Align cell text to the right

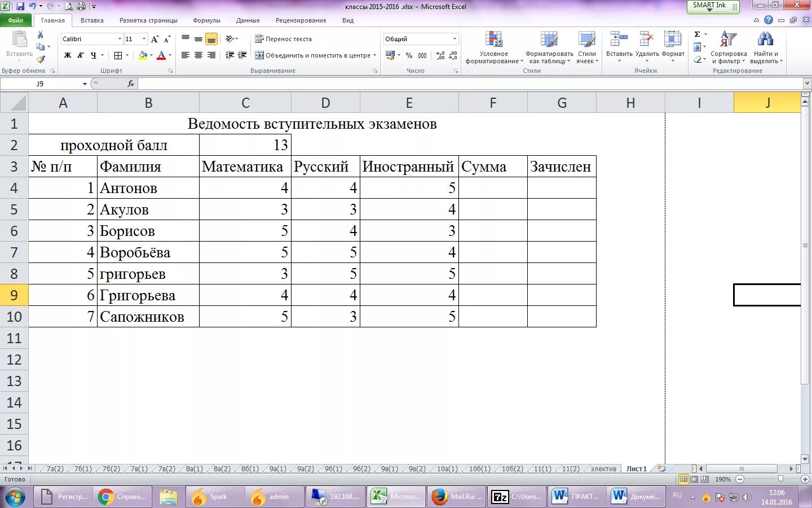click(211, 55)
